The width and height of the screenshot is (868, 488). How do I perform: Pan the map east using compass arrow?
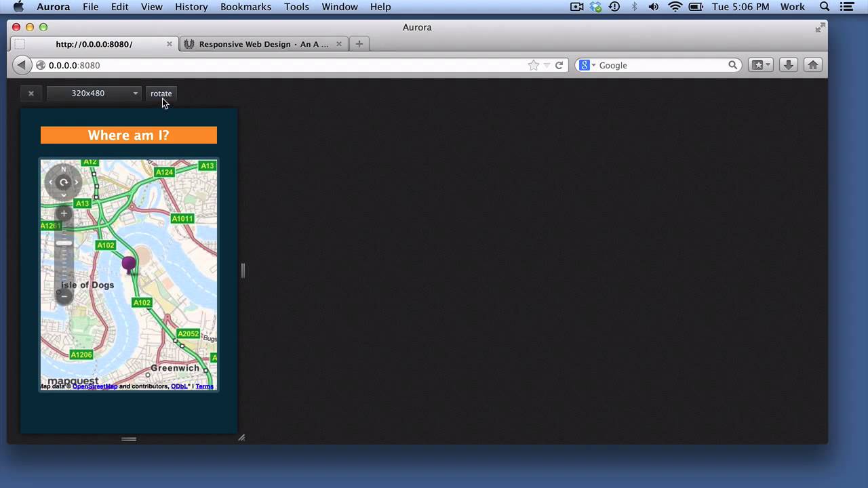[77, 182]
